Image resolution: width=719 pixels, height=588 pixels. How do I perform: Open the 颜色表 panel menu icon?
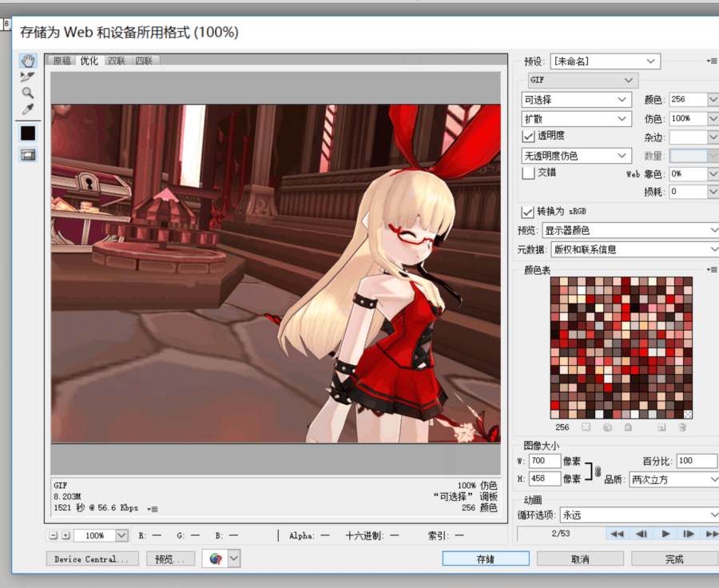click(x=712, y=270)
